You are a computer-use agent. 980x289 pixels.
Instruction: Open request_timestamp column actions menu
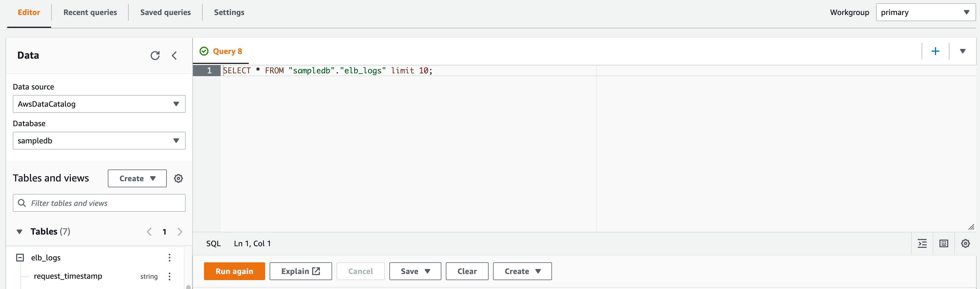(169, 276)
